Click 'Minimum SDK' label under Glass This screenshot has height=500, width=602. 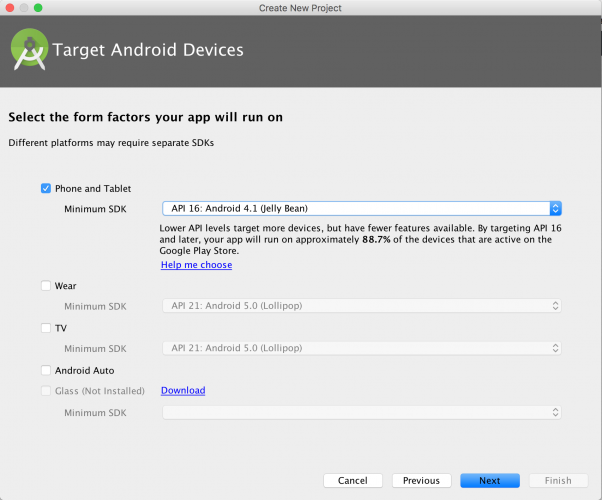pos(95,413)
